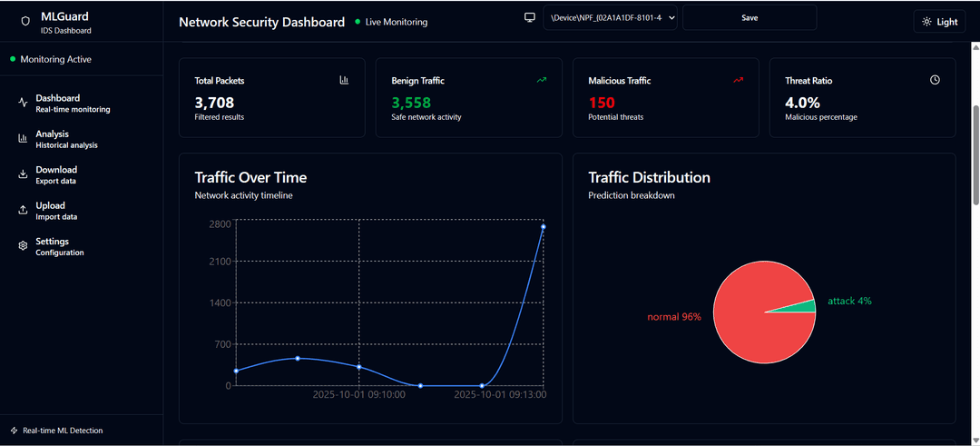The height and width of the screenshot is (446, 980).
Task: Click the bar chart icon on Total Packets
Action: 344,80
